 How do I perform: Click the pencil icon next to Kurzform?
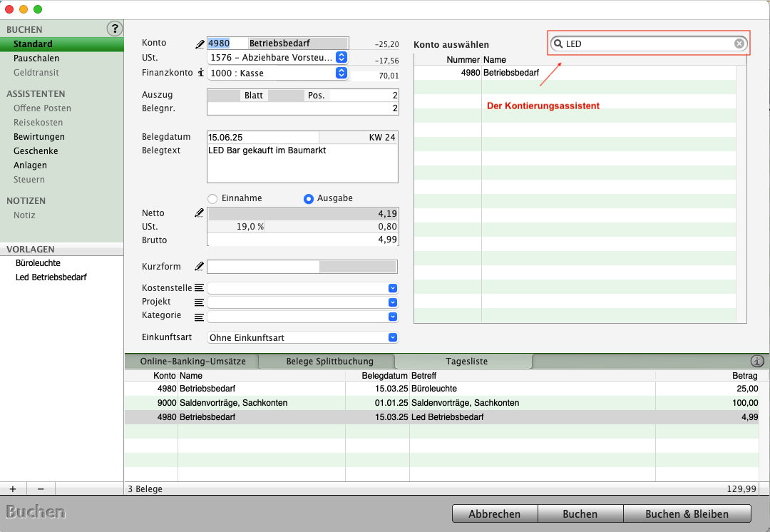pos(200,267)
